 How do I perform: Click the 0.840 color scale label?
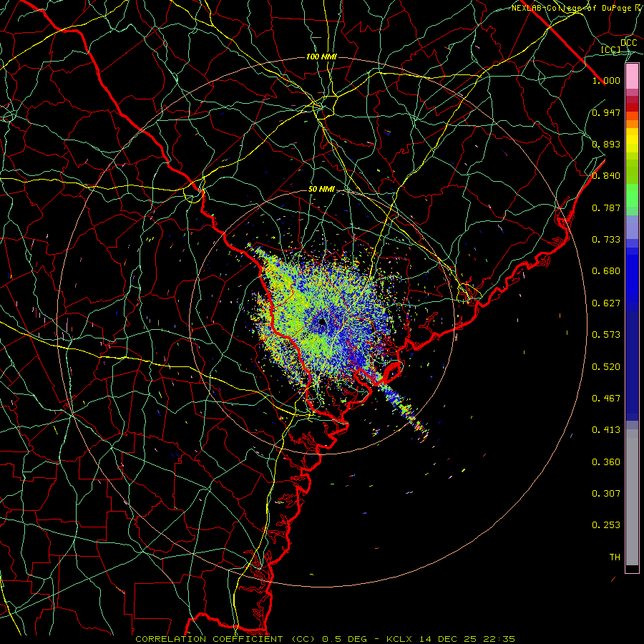(x=606, y=176)
